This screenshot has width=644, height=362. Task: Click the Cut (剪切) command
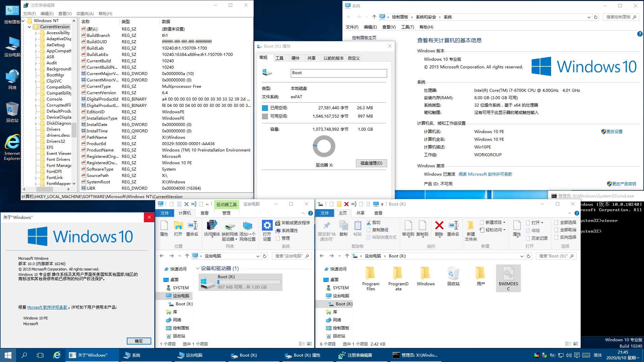[x=373, y=223]
